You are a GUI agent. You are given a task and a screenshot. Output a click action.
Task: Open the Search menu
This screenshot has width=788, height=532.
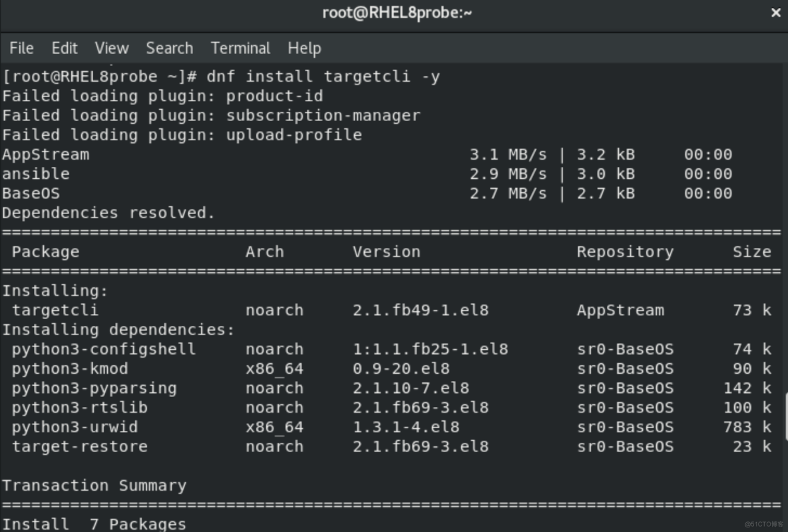(169, 49)
